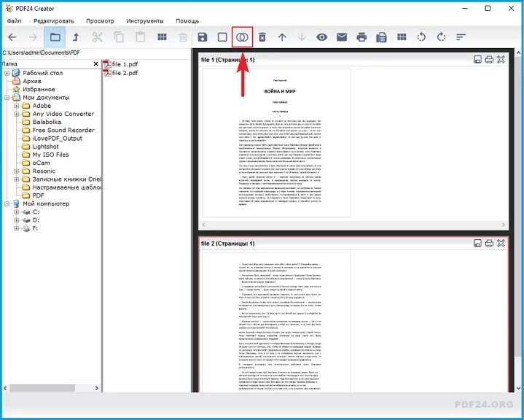The image size is (524, 420).
Task: Move document up with arrow icon
Action: click(x=282, y=37)
